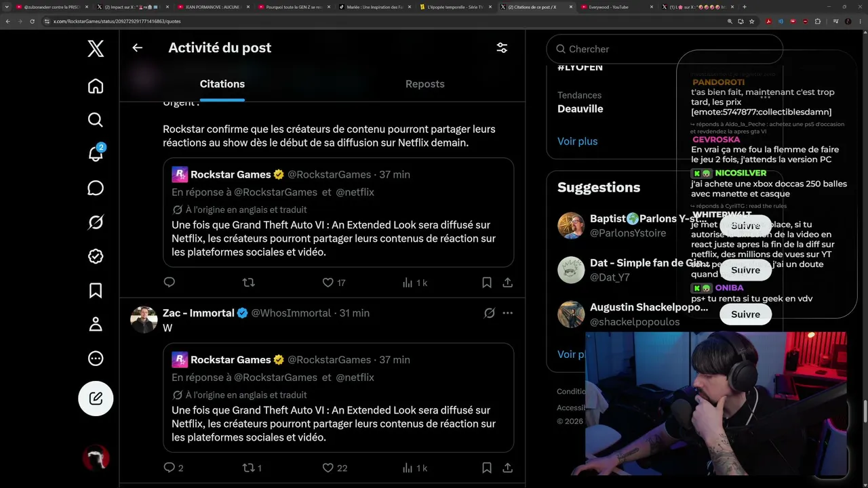The image size is (868, 488).
Task: Bookmark Zac - Immortal's post
Action: 486,468
